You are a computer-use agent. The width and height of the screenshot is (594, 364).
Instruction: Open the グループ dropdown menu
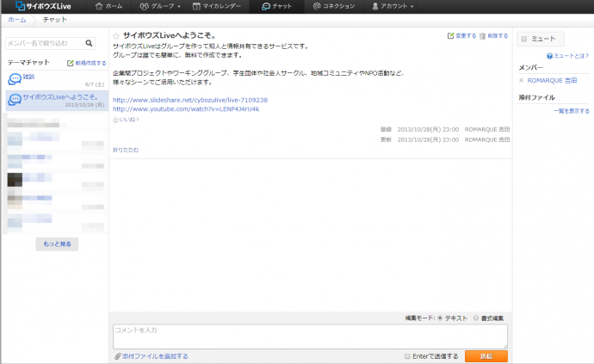pyautogui.click(x=162, y=7)
